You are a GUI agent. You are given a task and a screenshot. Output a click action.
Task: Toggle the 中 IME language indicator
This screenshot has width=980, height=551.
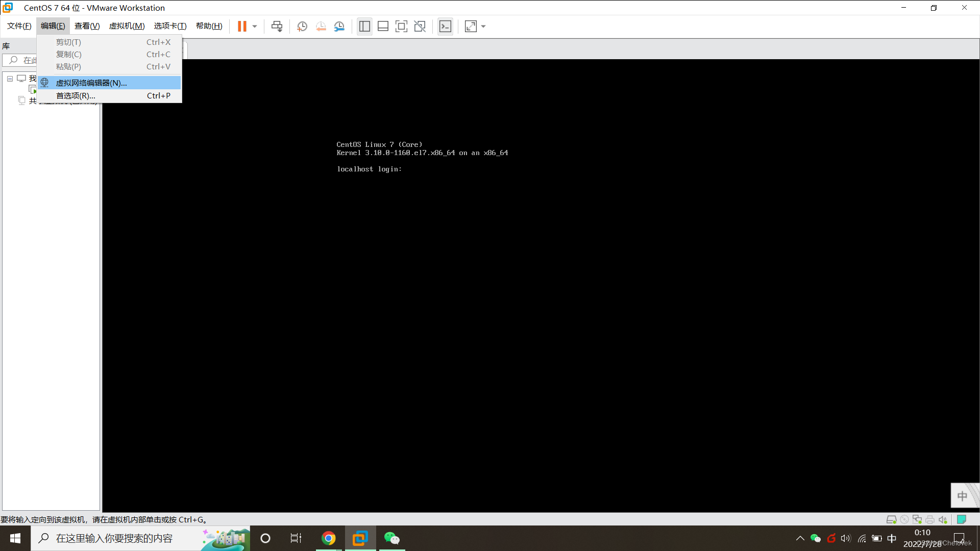point(892,538)
